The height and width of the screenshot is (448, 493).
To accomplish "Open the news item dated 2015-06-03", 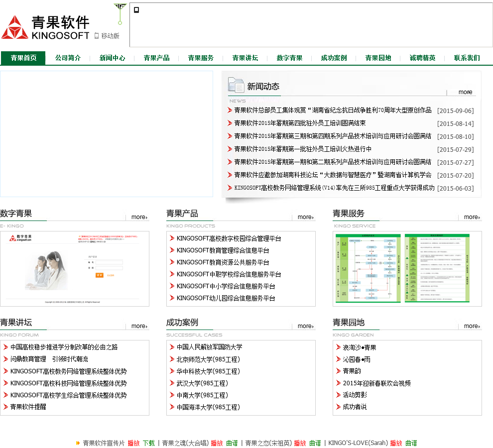I will pos(335,188).
